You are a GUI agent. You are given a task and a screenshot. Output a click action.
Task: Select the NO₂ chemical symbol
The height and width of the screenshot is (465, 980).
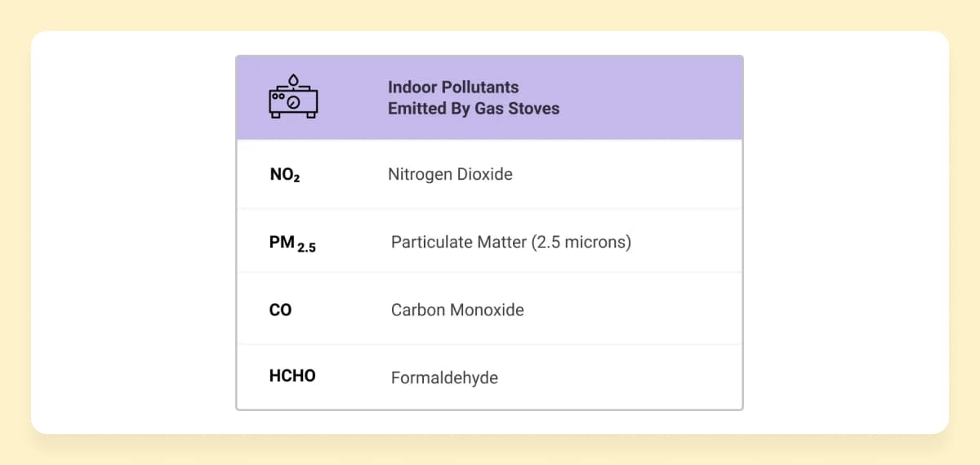(x=284, y=175)
